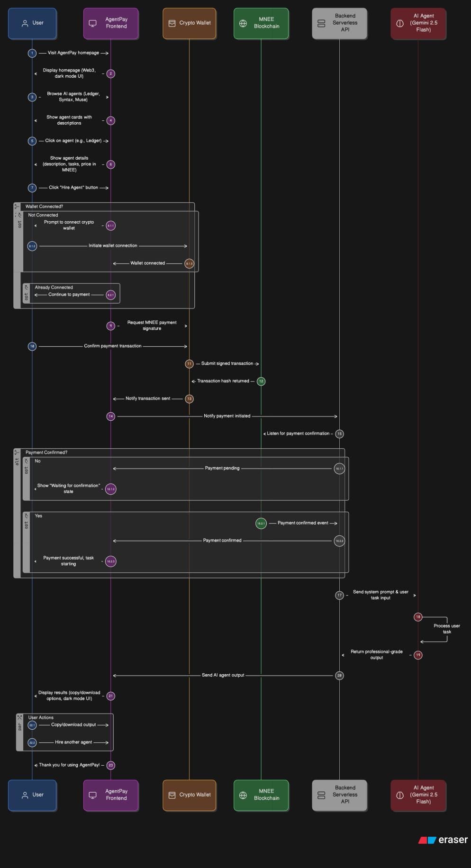Click the Already Connected section label
471x868 pixels.
tap(54, 288)
